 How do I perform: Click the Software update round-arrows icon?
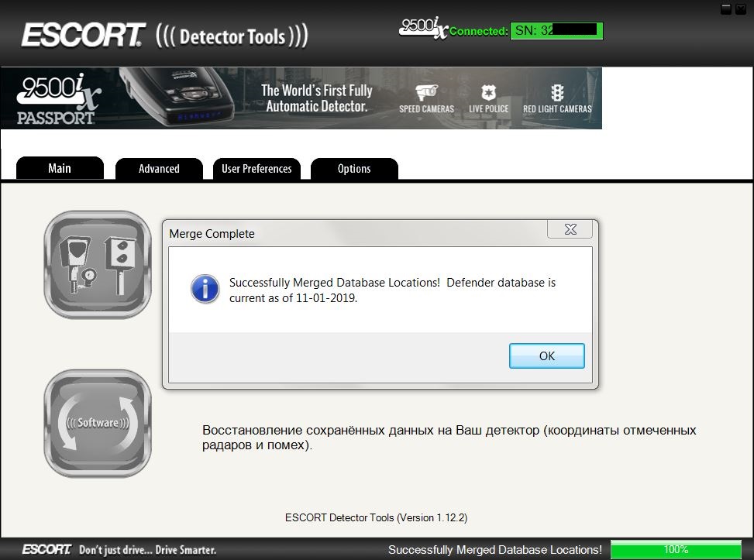click(x=98, y=423)
